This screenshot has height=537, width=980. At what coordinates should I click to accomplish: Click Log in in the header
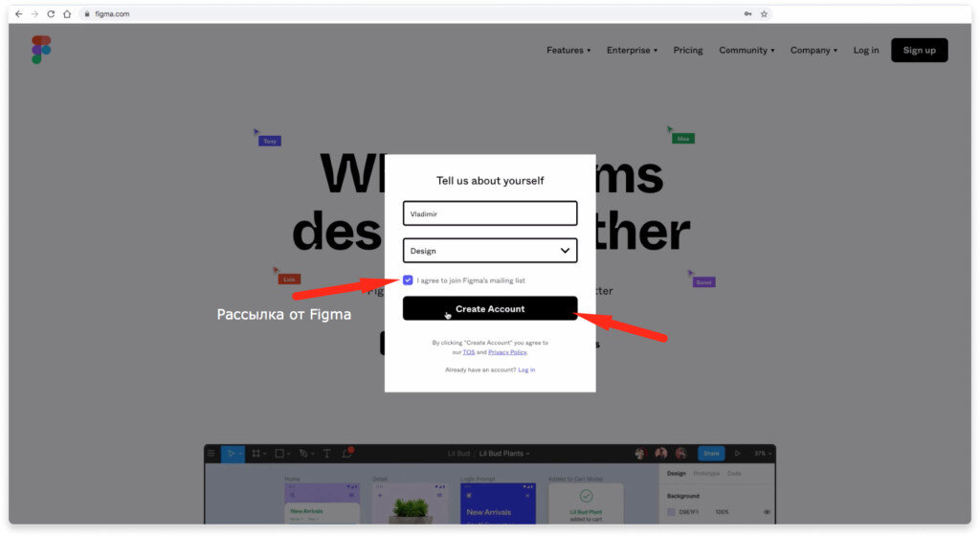(865, 50)
